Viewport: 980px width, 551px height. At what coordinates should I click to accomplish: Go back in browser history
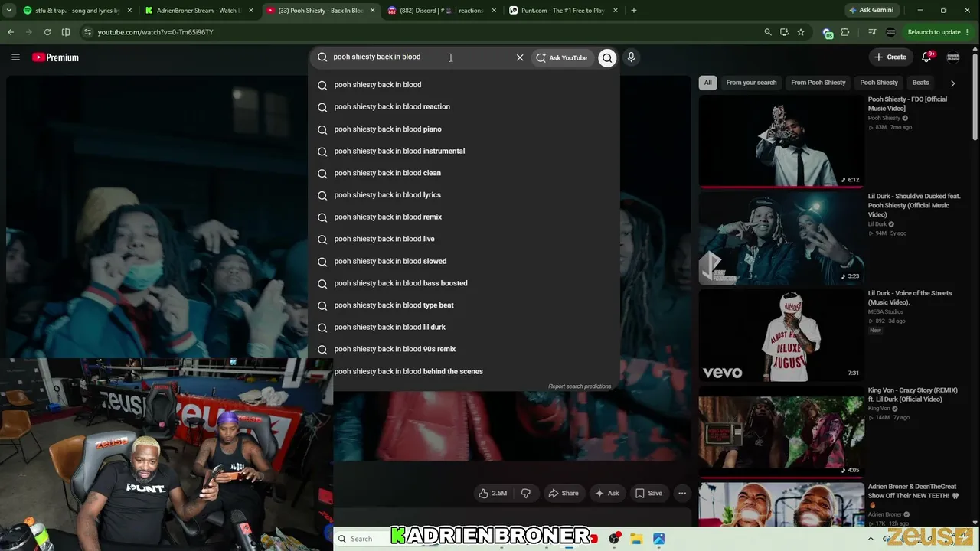point(11,32)
